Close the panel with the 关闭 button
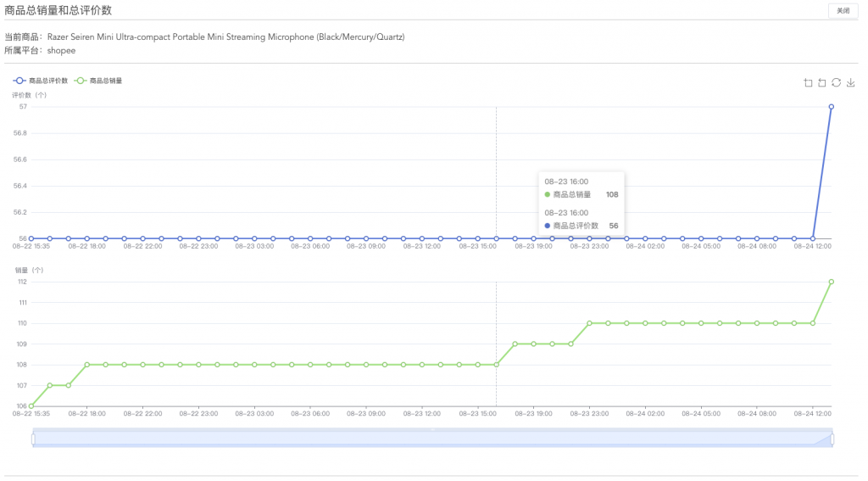The width and height of the screenshot is (868, 481). [x=843, y=11]
